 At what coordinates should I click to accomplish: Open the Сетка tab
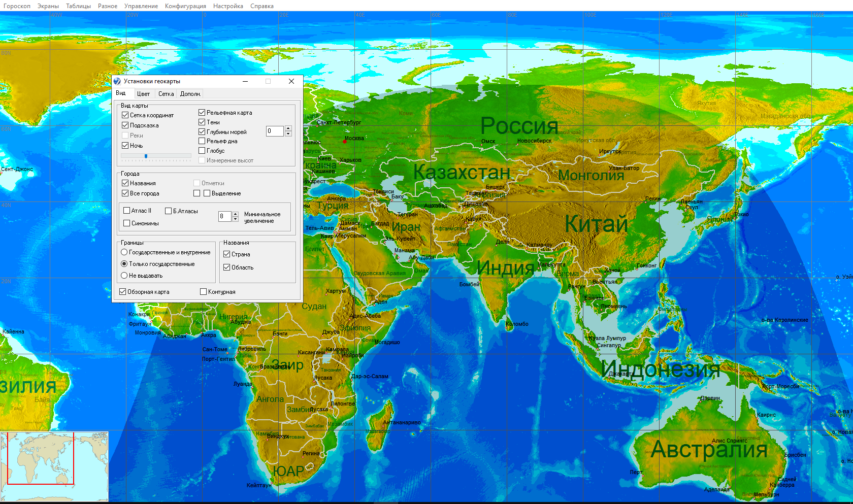pyautogui.click(x=166, y=94)
